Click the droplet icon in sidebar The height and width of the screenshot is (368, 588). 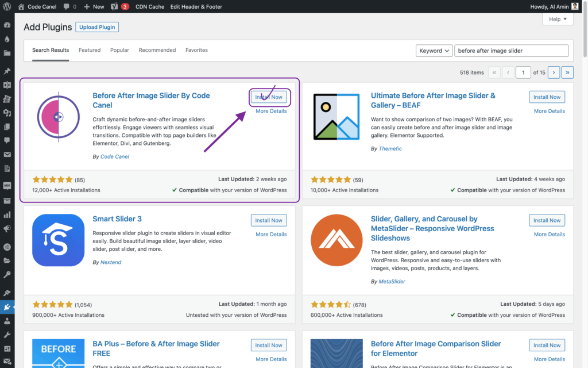tap(7, 39)
